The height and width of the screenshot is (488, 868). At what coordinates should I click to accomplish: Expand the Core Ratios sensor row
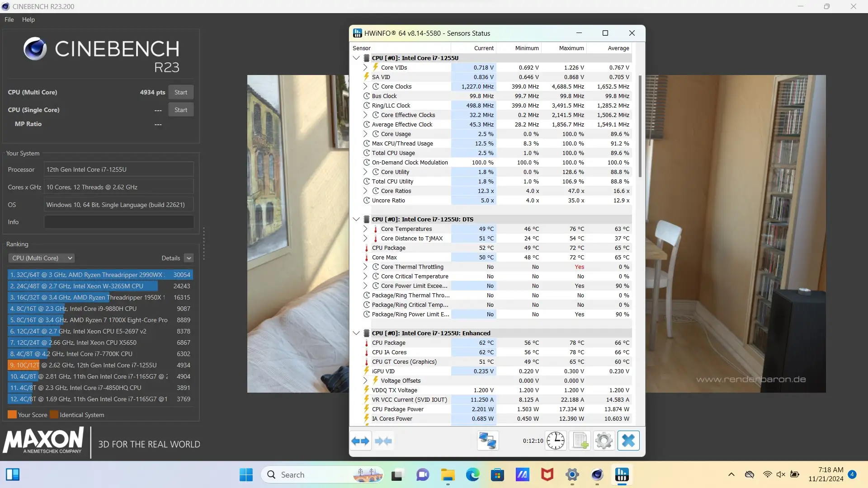click(x=365, y=191)
